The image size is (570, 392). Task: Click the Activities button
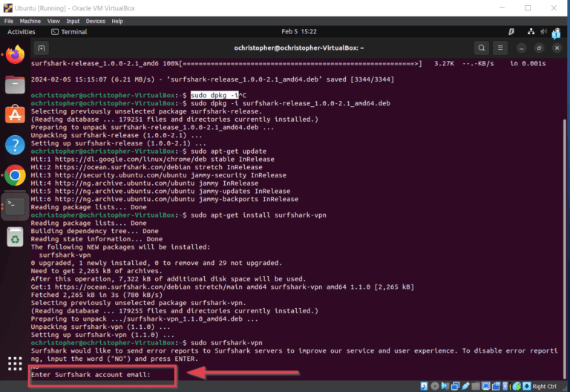[21, 32]
